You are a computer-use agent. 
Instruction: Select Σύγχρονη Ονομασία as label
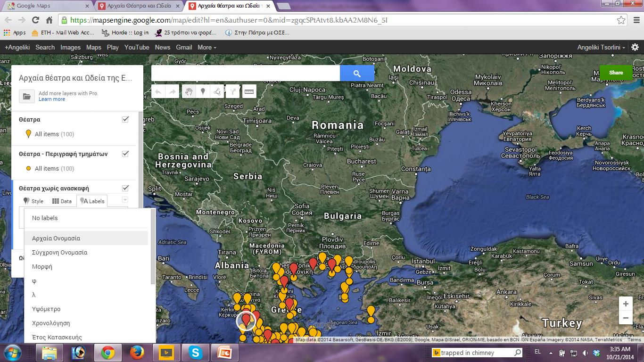(86, 253)
